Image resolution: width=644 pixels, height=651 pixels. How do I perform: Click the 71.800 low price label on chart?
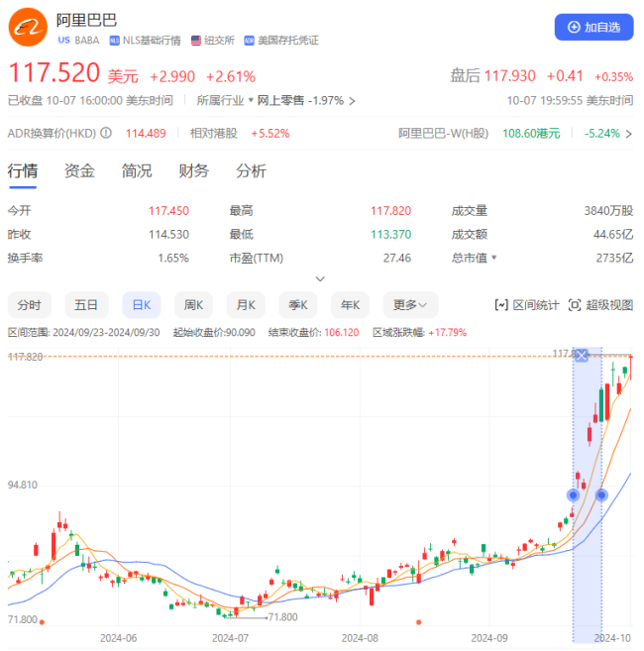(x=282, y=617)
